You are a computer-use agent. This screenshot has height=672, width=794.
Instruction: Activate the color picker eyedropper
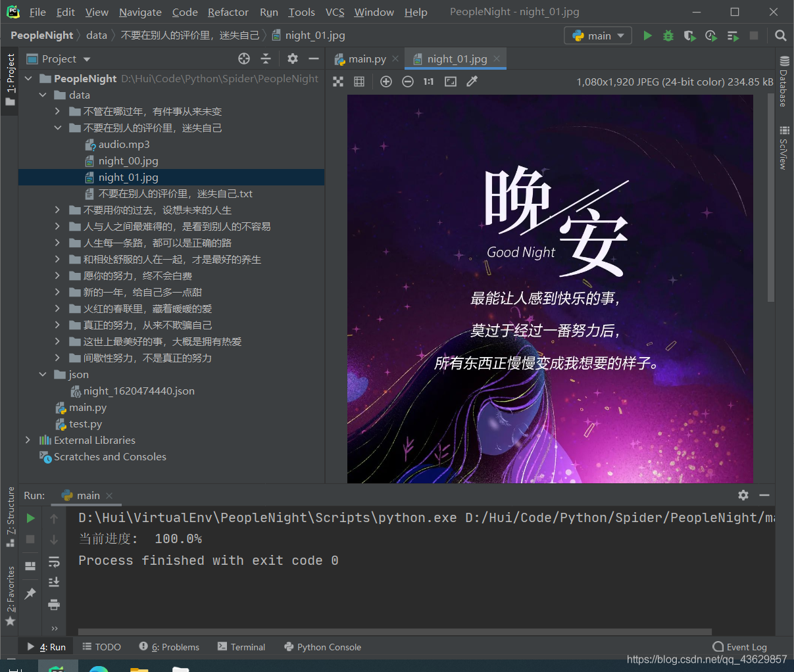[x=472, y=82]
